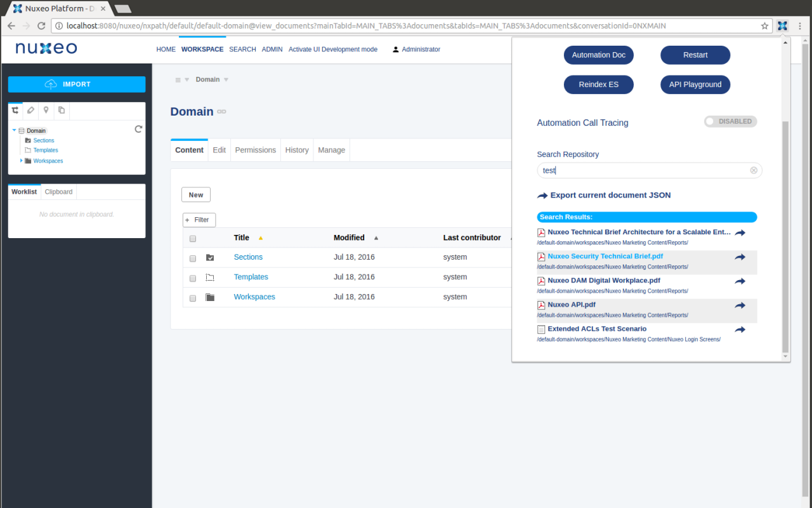Sort by Title column
Screen dimensions: 812x508
pyautogui.click(x=241, y=237)
